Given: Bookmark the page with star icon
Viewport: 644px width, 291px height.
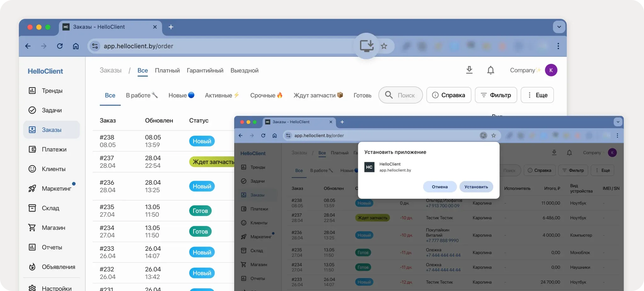Looking at the screenshot, I should [384, 46].
